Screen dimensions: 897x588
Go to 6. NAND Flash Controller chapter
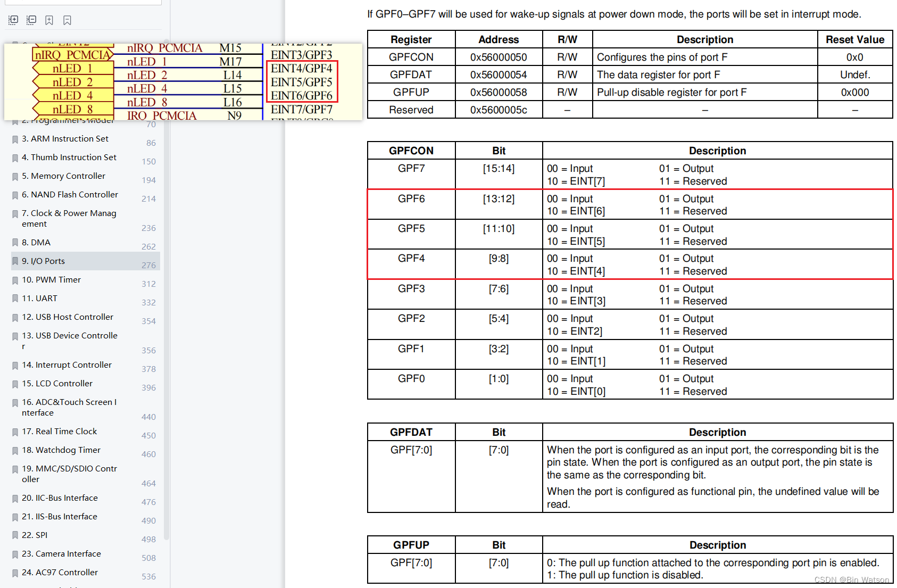click(70, 194)
